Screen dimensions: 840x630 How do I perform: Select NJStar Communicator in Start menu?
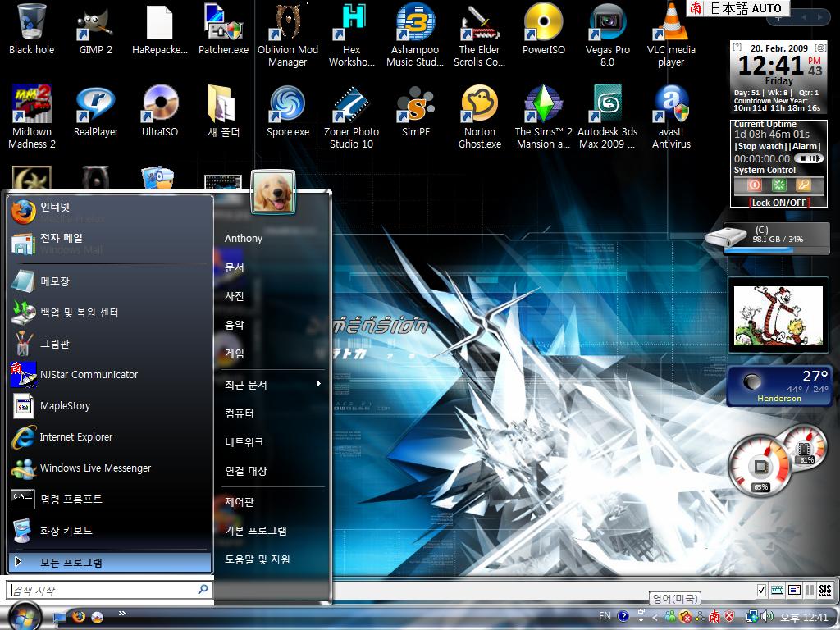point(89,375)
